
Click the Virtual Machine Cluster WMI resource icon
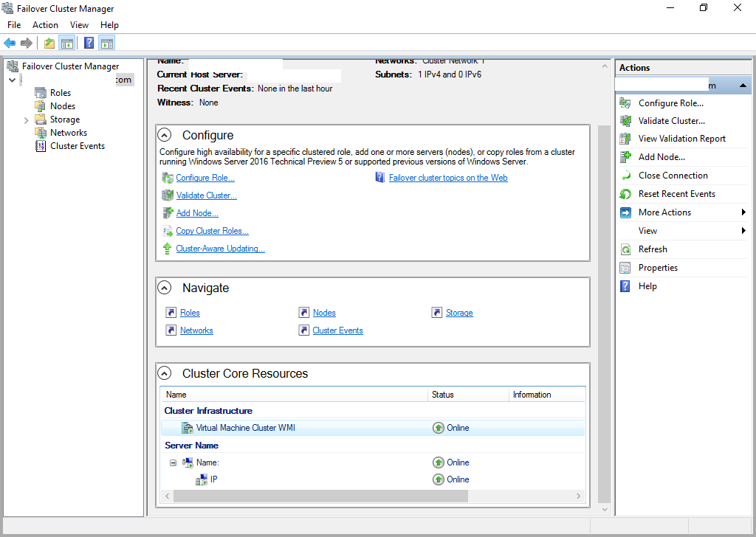187,428
